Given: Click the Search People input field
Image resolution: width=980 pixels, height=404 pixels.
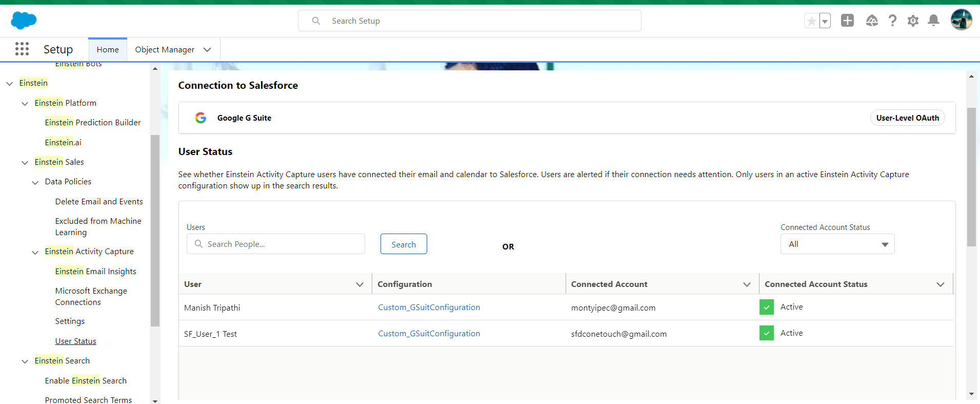Looking at the screenshot, I should [x=282, y=244].
